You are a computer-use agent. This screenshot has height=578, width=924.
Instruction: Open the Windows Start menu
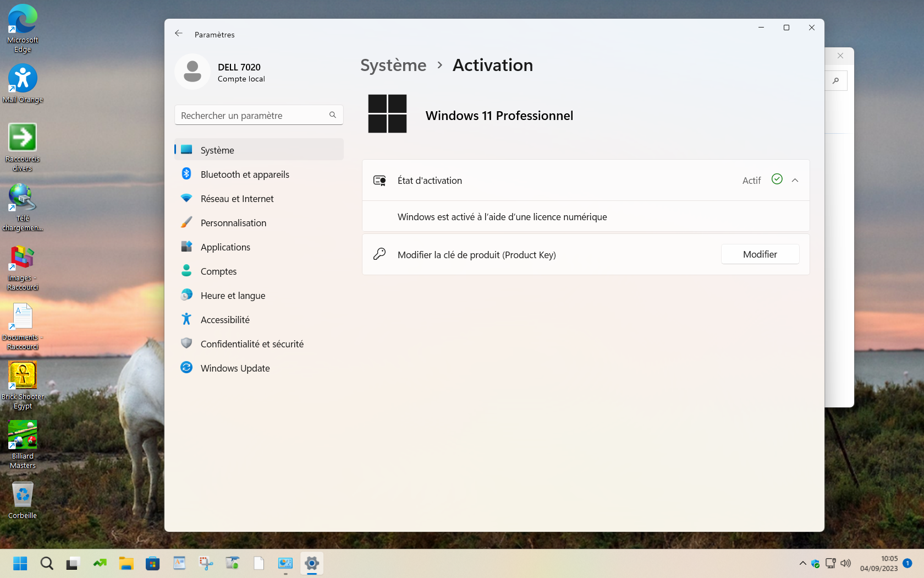(x=20, y=563)
